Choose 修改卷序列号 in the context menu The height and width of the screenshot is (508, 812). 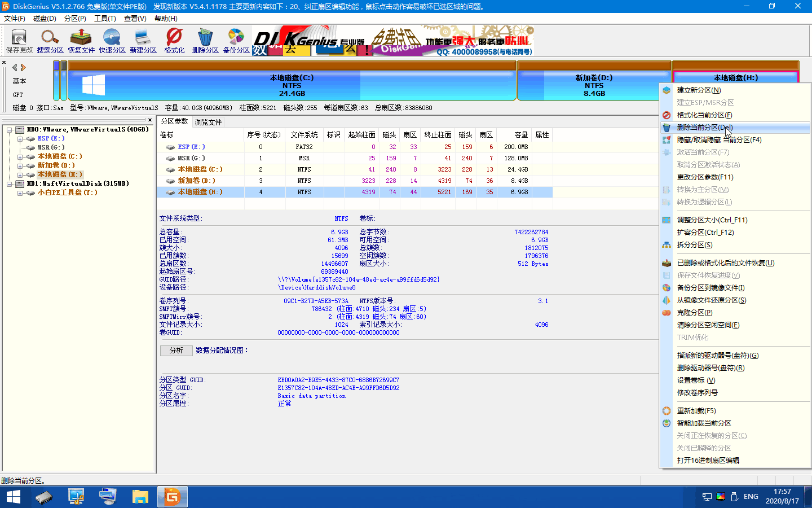coord(735,393)
